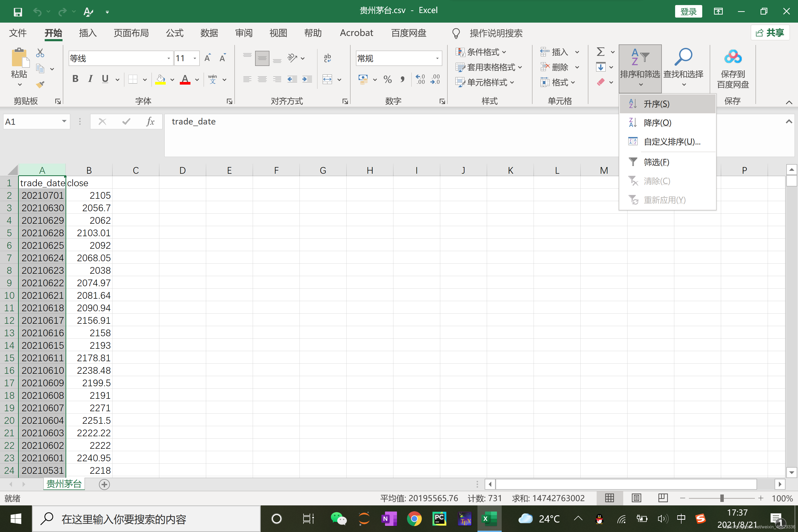Click the percent style icon
This screenshot has width=798, height=532.
click(388, 79)
